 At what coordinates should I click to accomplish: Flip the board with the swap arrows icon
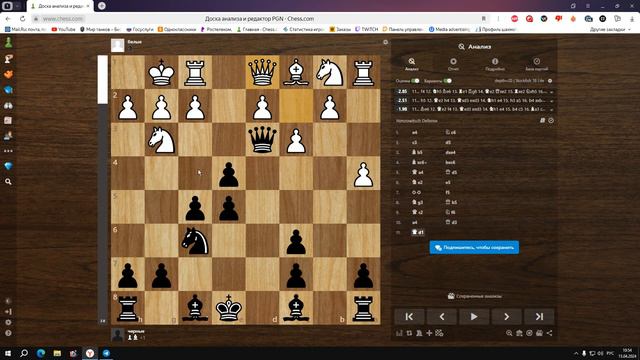(409, 333)
